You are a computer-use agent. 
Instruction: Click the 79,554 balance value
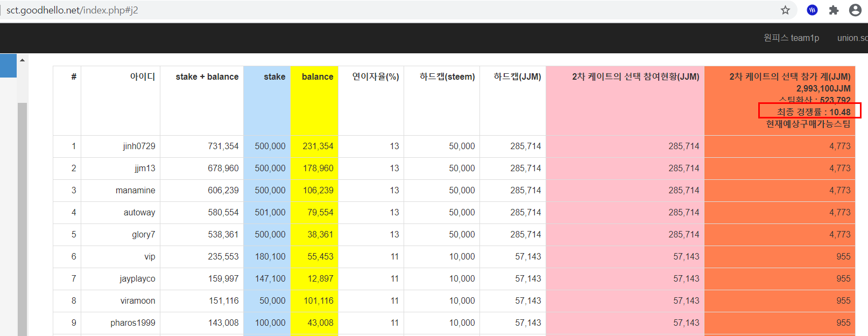pos(320,212)
